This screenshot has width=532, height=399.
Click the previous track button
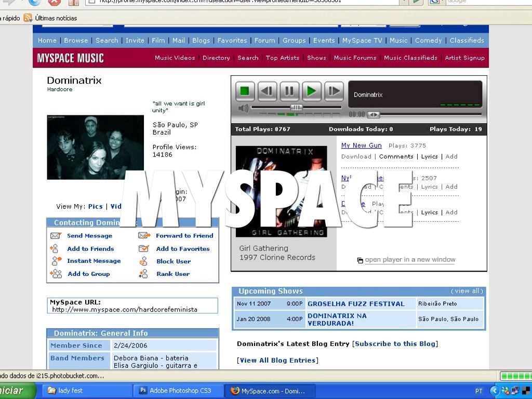267,91
